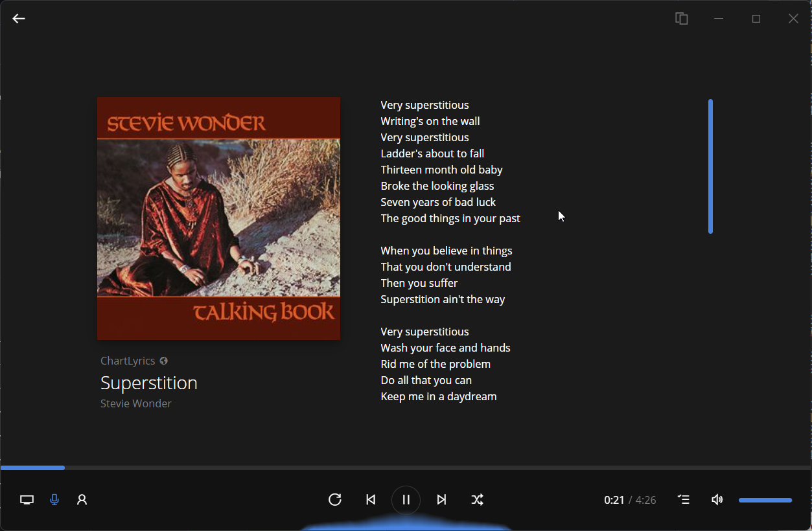
Task: Seek on the song progress bar
Action: click(x=406, y=468)
